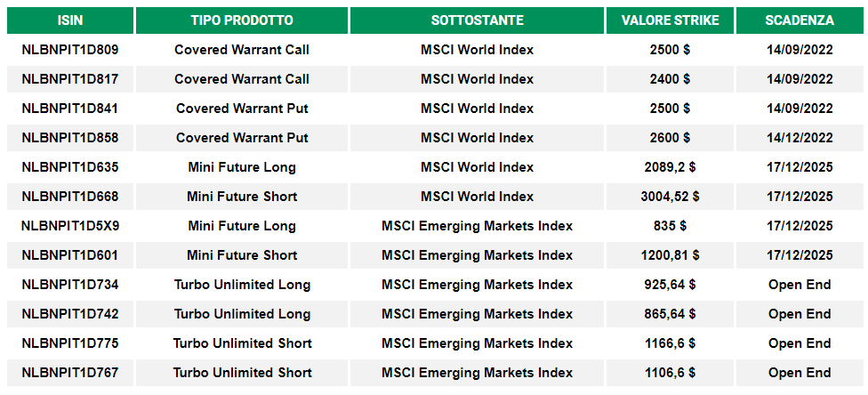
Task: Select ISIN NLBNPIT1D601
Action: tap(70, 255)
